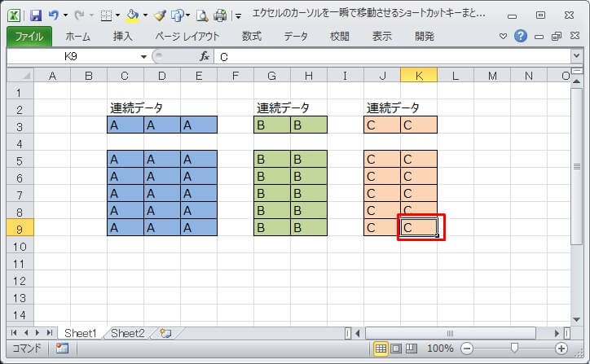Viewport: 590px width, 364px height.
Task: Click zoom out minus button
Action: tap(467, 349)
